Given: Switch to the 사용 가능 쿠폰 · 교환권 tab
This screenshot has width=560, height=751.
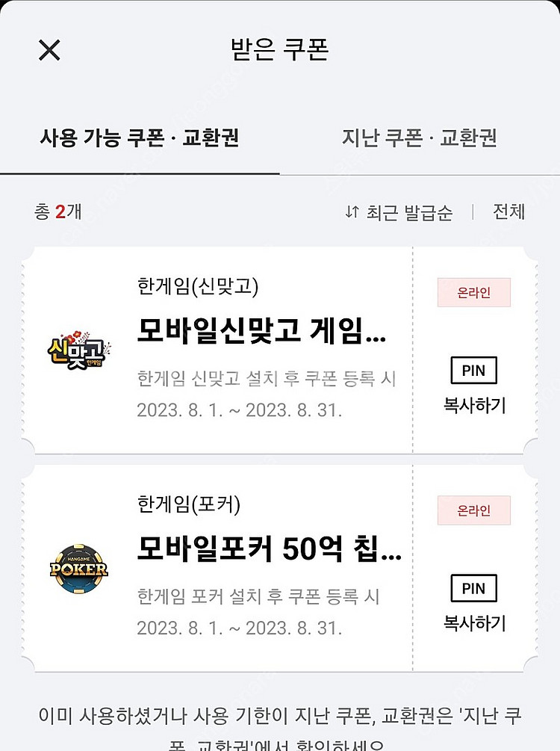Looking at the screenshot, I should 140,138.
